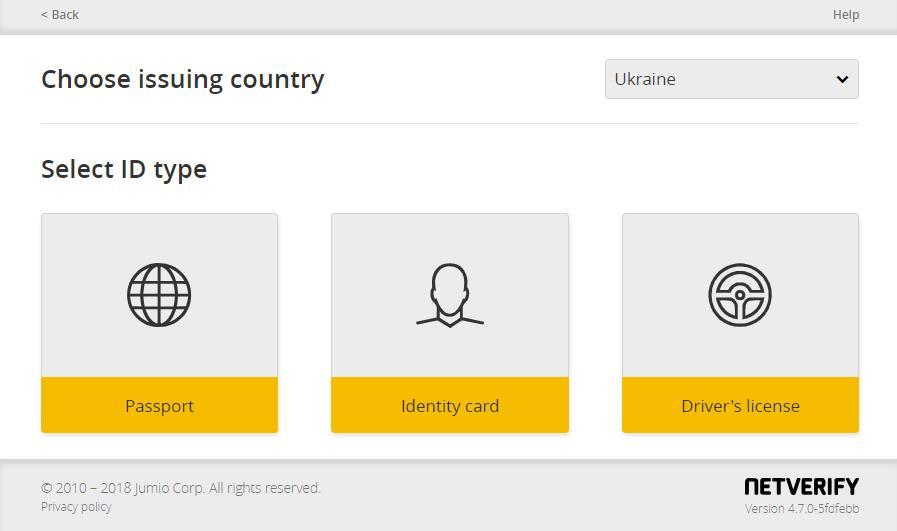This screenshot has height=531, width=897.
Task: Click the version number text
Action: coord(801,509)
